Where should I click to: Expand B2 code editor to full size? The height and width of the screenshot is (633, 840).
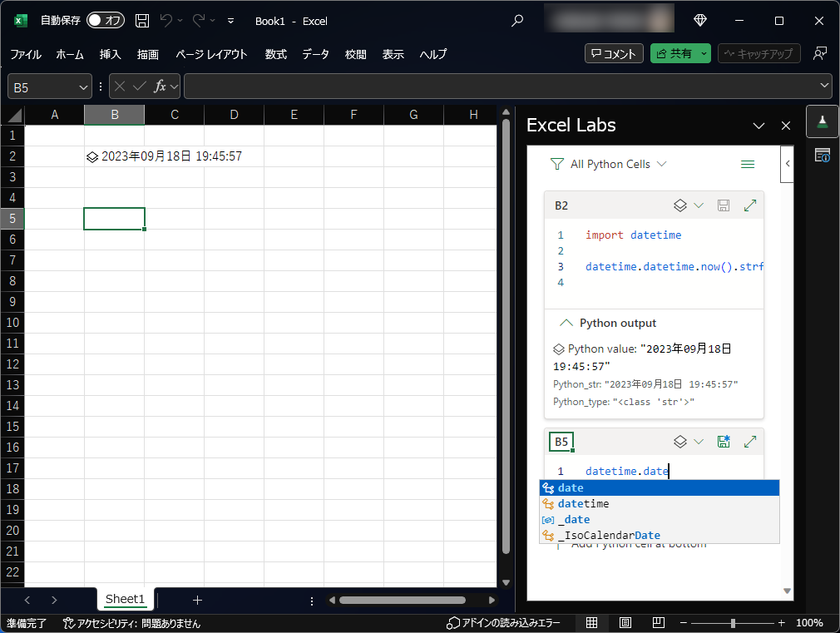click(749, 205)
